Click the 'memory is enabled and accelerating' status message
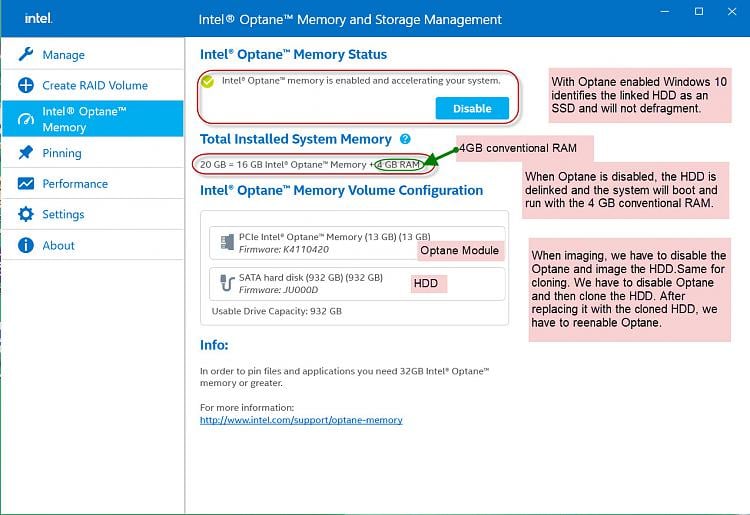Viewport: 750px width, 515px height. [361, 81]
